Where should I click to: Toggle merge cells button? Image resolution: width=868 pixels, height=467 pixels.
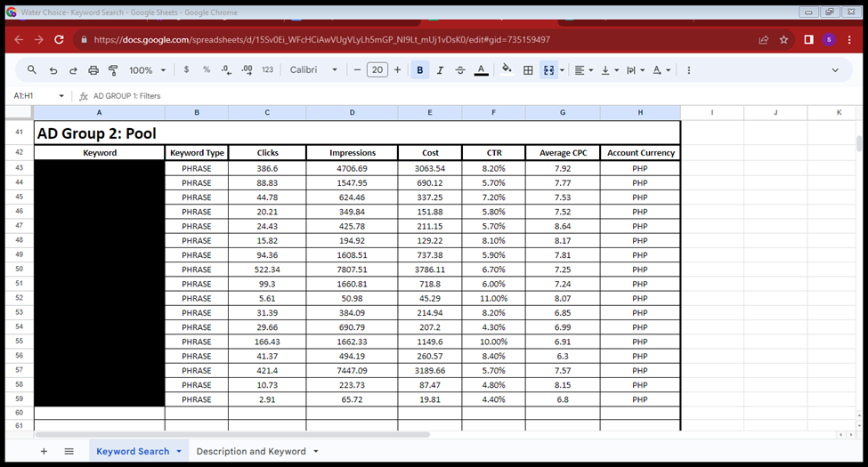(x=548, y=70)
